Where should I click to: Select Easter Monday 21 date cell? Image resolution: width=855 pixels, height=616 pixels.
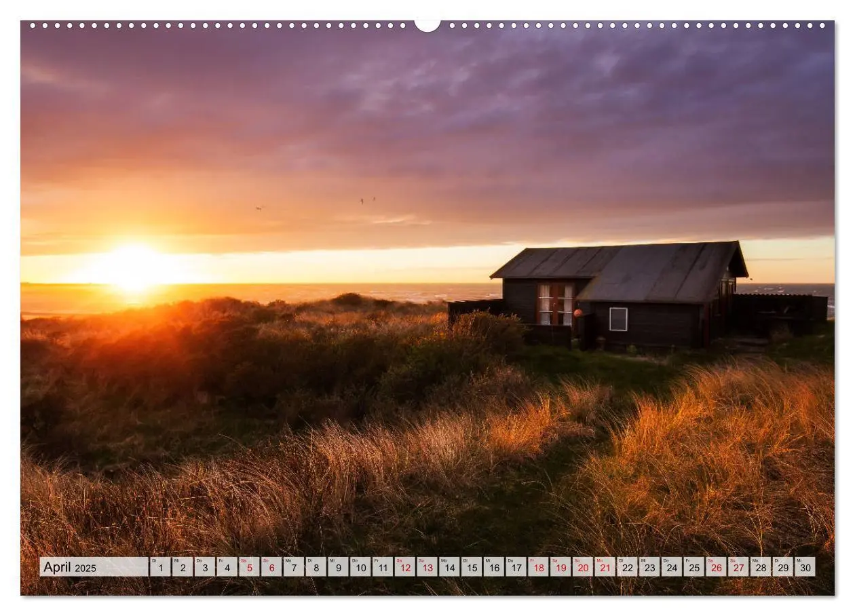tap(605, 567)
